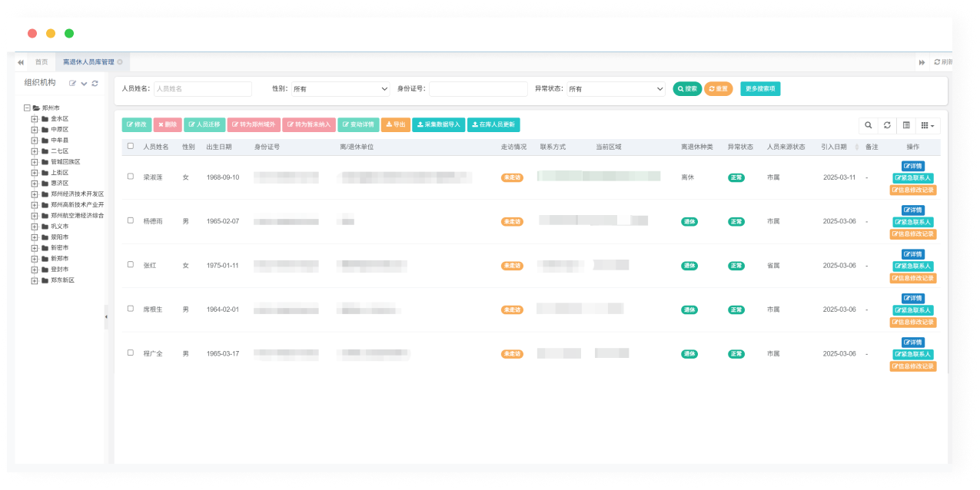980x490 pixels.
Task: Click the 更多搜索项 button
Action: tap(760, 89)
